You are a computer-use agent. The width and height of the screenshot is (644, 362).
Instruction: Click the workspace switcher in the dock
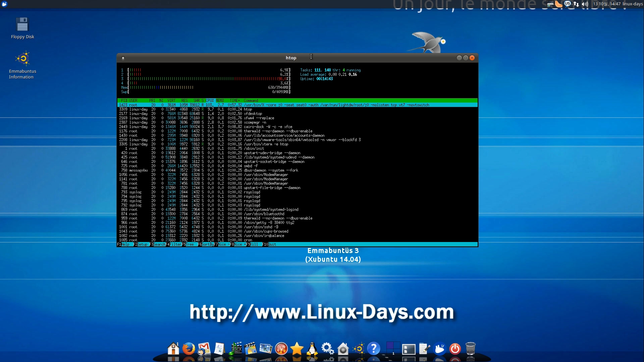click(393, 349)
